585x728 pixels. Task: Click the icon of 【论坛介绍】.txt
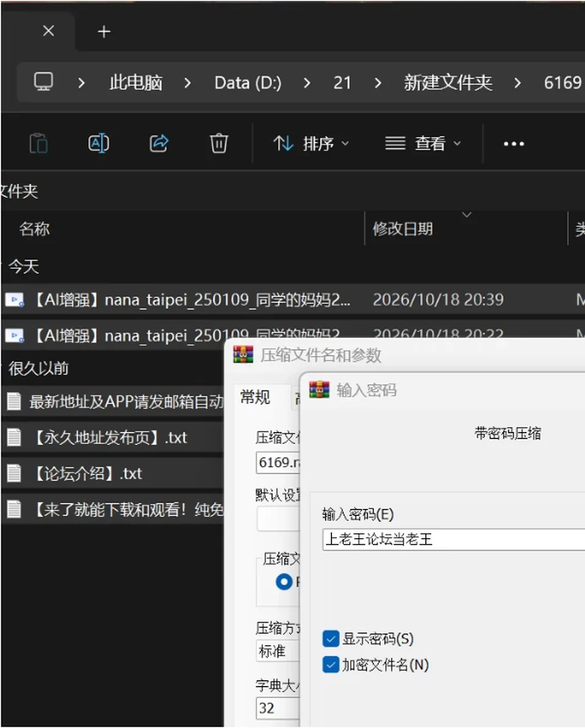[x=14, y=473]
